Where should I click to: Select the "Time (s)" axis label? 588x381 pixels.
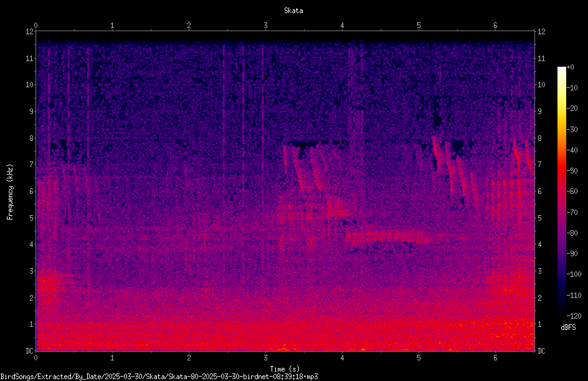(285, 369)
